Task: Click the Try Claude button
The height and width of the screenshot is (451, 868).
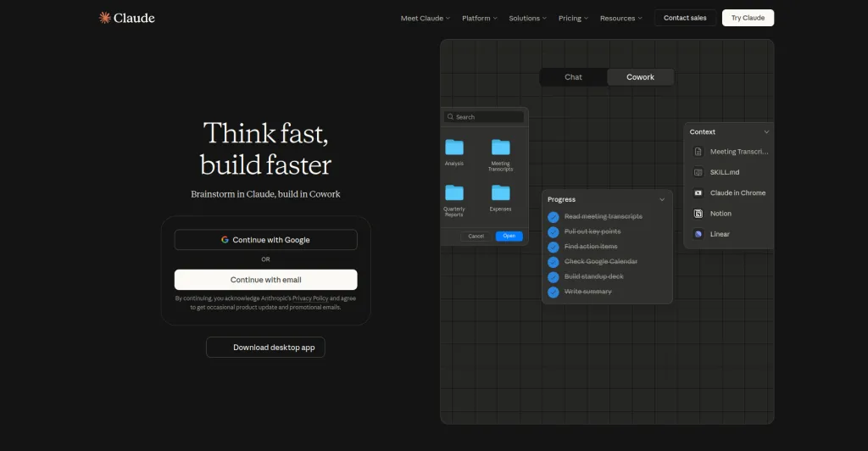Action: click(x=748, y=18)
